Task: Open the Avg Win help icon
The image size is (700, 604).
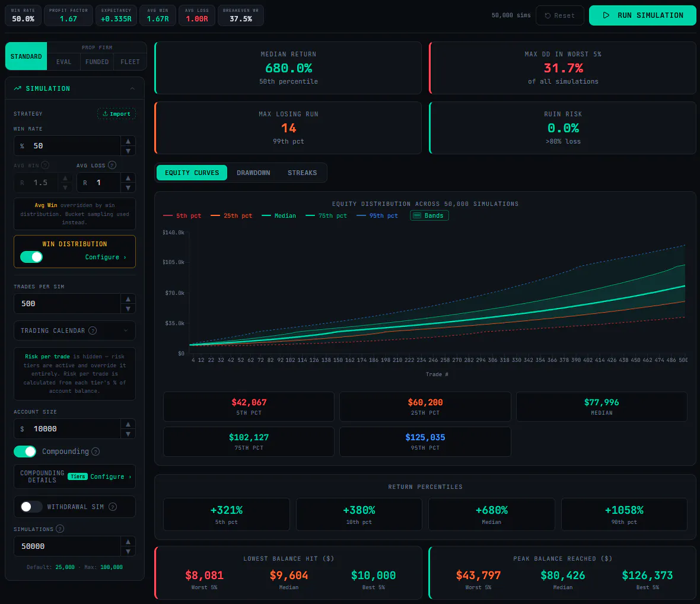Action: point(45,165)
